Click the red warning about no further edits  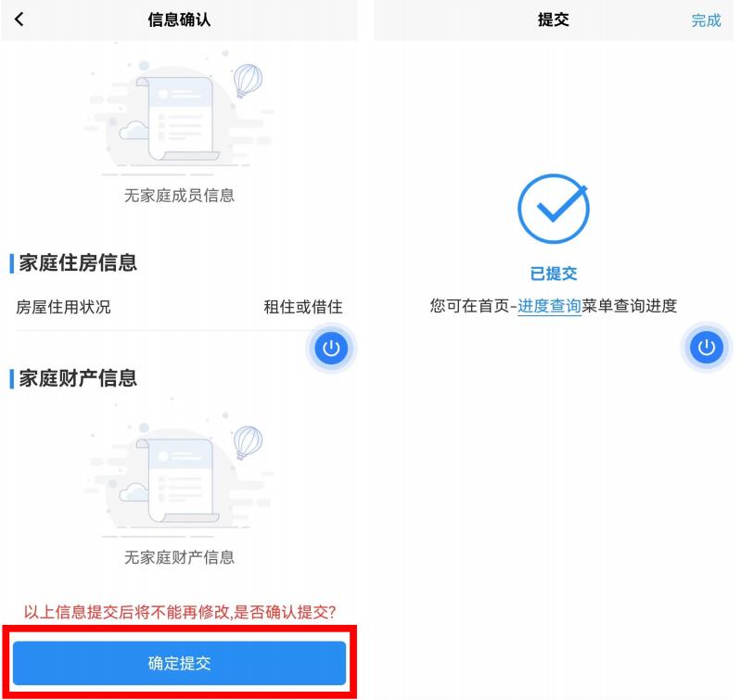pos(180,612)
